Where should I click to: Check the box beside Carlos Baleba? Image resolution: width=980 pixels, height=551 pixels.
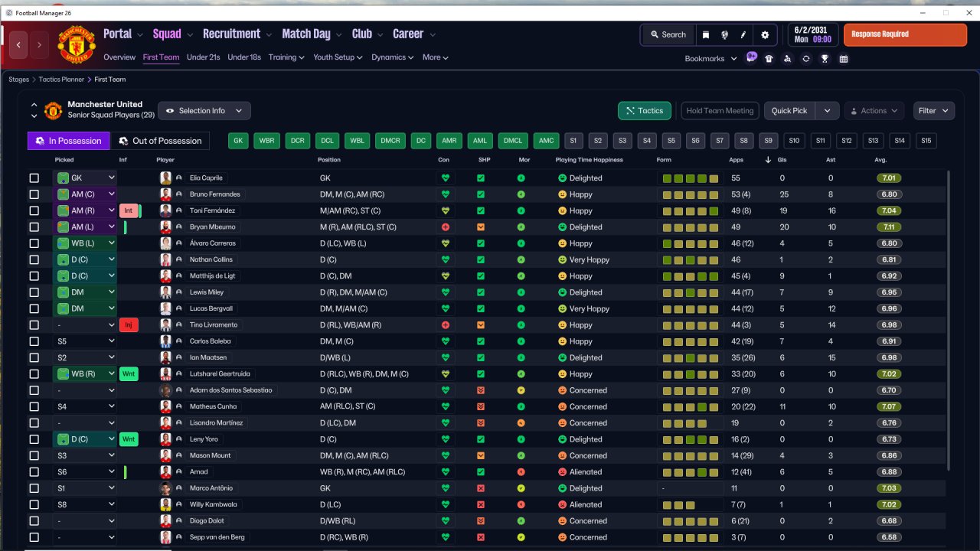tap(34, 341)
